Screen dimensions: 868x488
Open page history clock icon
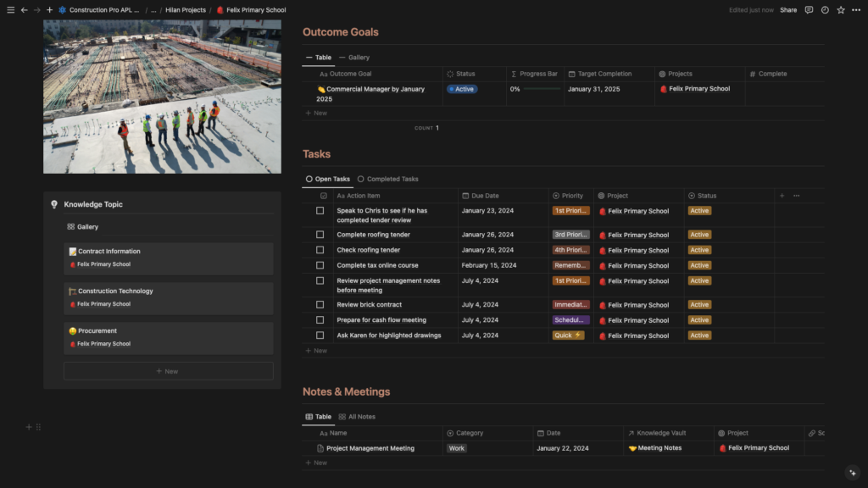(x=825, y=10)
